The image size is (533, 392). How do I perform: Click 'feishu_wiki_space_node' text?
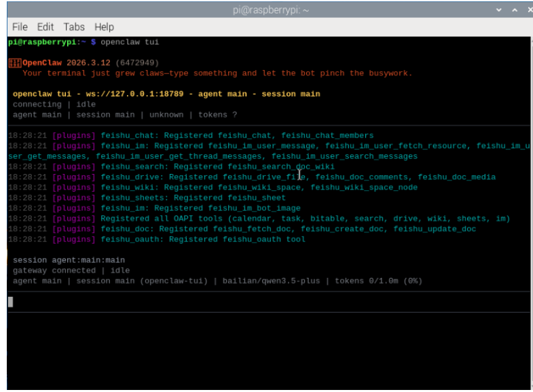point(364,188)
